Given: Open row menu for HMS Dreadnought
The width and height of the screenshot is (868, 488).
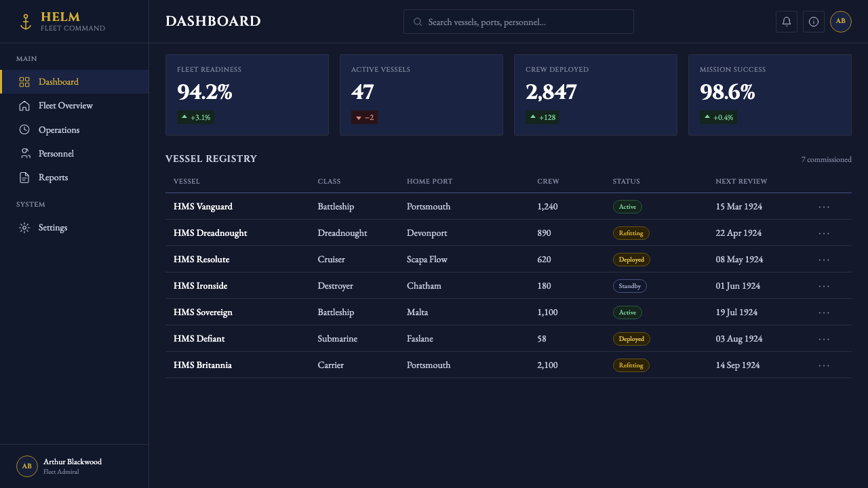Looking at the screenshot, I should point(824,233).
